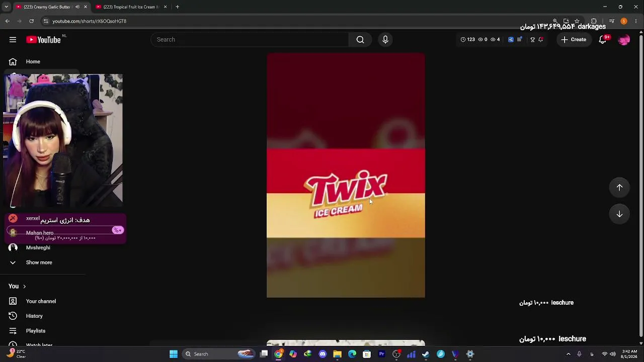Image resolution: width=644 pixels, height=362 pixels.
Task: Open a new browser tab
Action: tap(177, 7)
